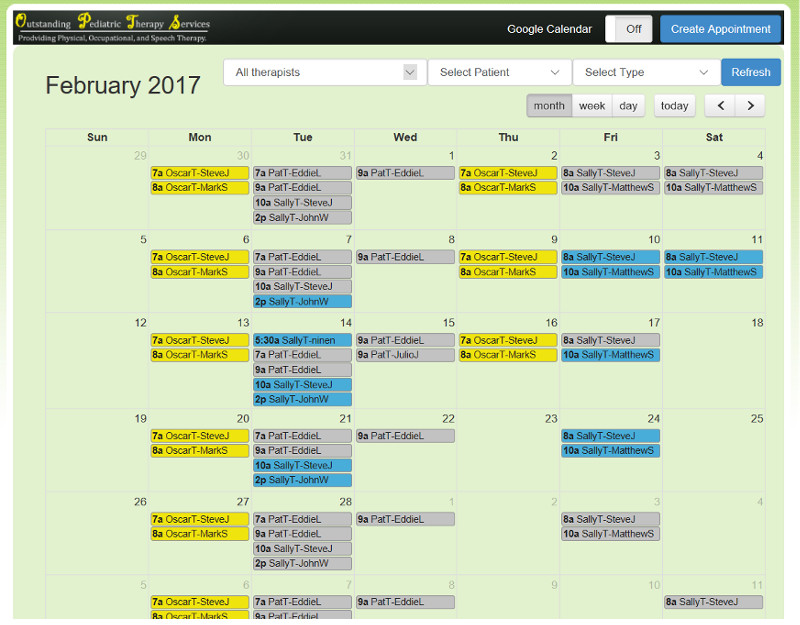Open blue 2p SallyT-JohnW on February 7
Image resolution: width=800 pixels, height=625 pixels.
(x=302, y=301)
